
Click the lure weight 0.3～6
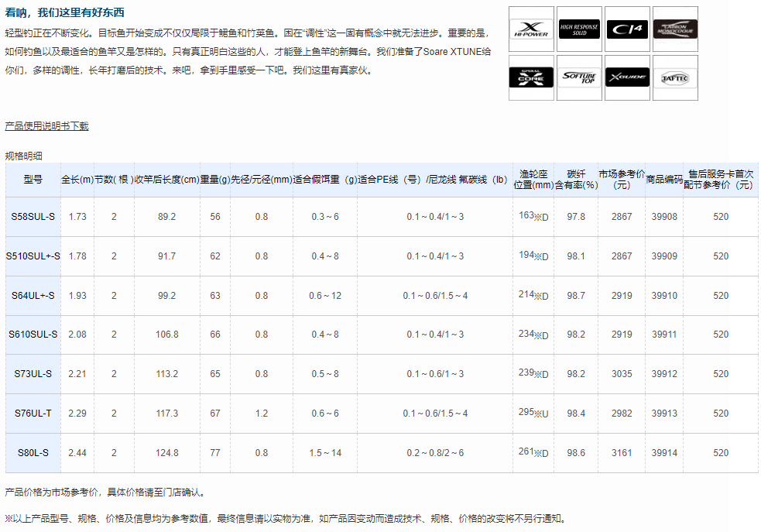coord(325,217)
